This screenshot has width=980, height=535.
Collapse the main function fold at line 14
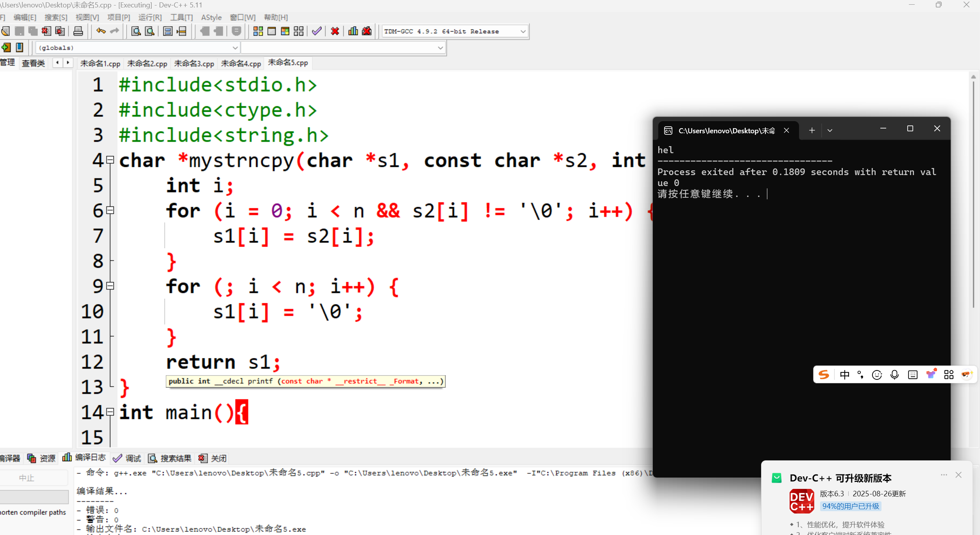click(x=110, y=412)
